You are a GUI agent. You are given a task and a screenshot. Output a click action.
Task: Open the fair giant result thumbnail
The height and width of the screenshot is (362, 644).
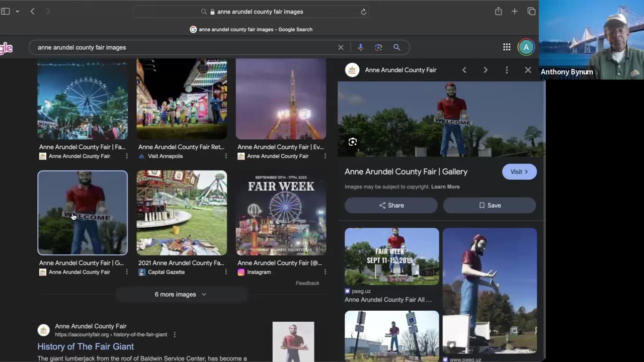click(x=293, y=342)
